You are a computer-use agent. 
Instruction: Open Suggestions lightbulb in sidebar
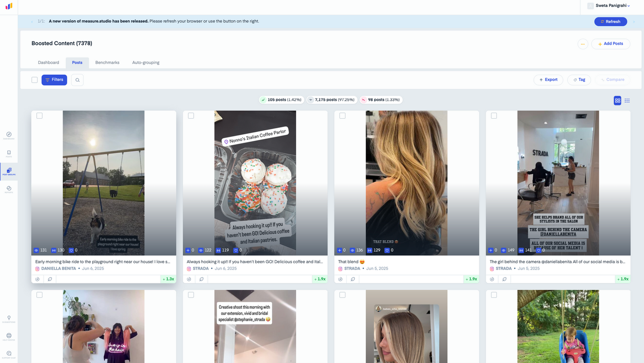coord(9,319)
